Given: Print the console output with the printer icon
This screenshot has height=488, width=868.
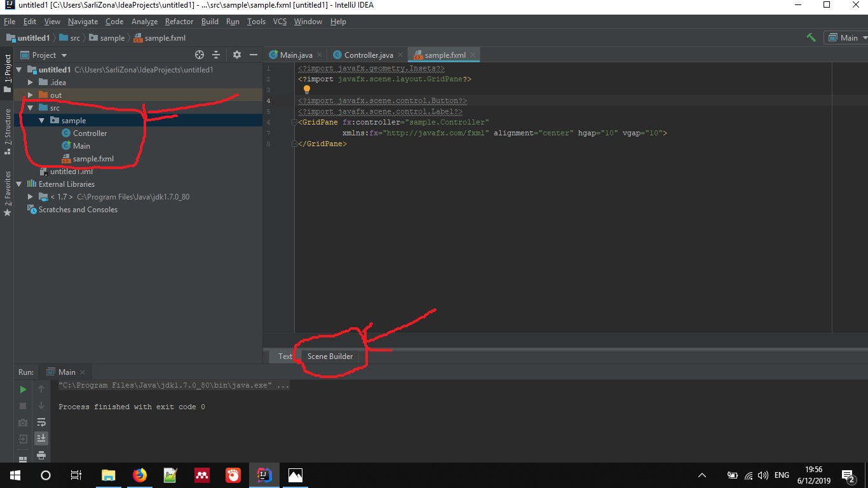Looking at the screenshot, I should tap(41, 456).
